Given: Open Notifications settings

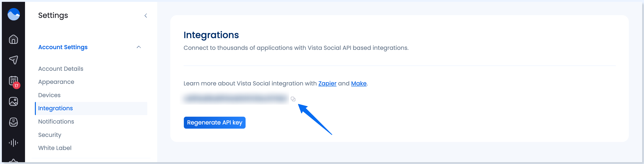Looking at the screenshot, I should (x=56, y=122).
